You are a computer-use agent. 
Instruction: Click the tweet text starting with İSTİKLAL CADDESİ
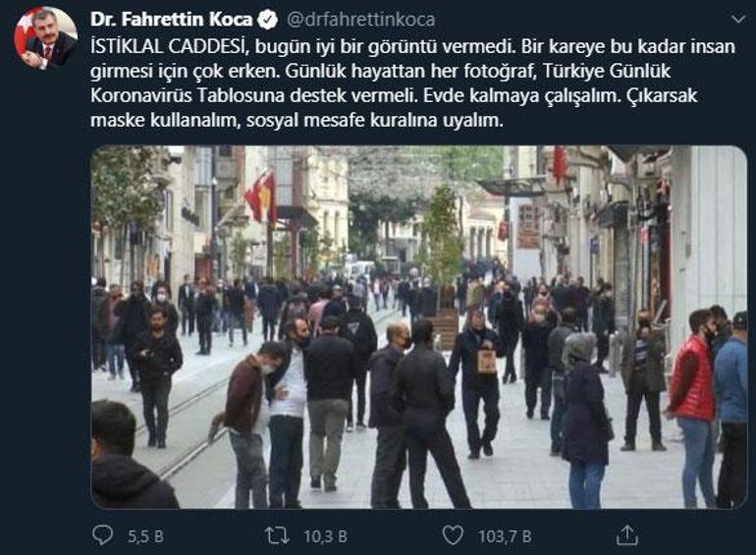point(412,83)
